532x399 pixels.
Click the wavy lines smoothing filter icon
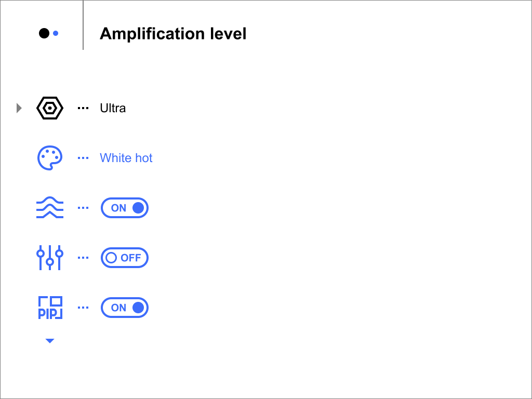click(50, 208)
